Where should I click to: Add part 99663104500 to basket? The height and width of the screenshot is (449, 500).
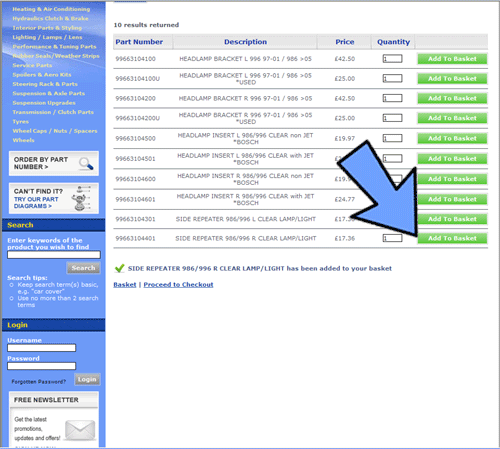coord(452,138)
